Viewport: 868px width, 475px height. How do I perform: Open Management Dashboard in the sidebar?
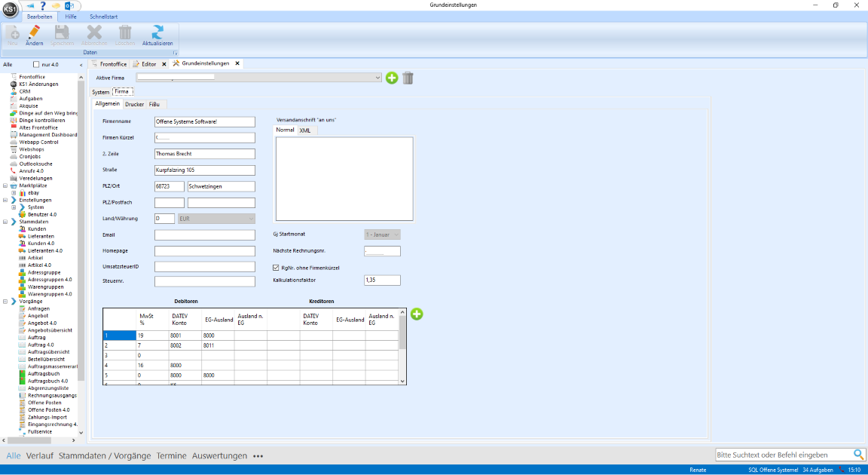tap(47, 135)
